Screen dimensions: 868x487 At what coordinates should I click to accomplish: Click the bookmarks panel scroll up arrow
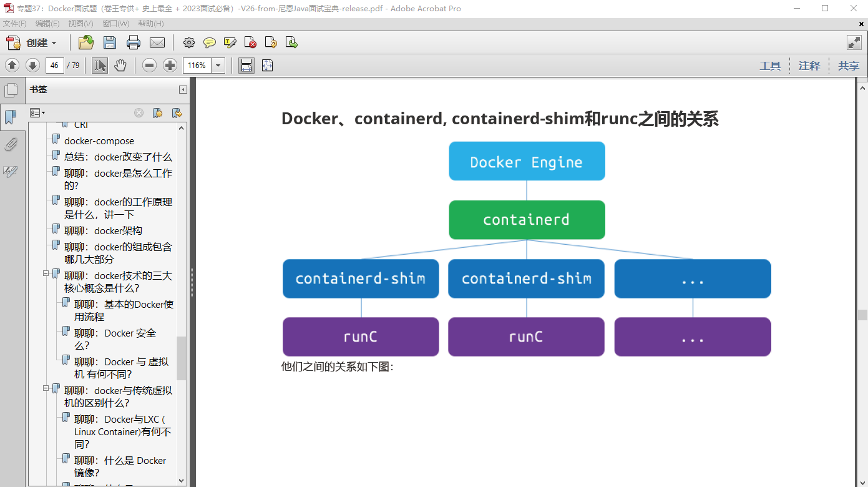(182, 128)
